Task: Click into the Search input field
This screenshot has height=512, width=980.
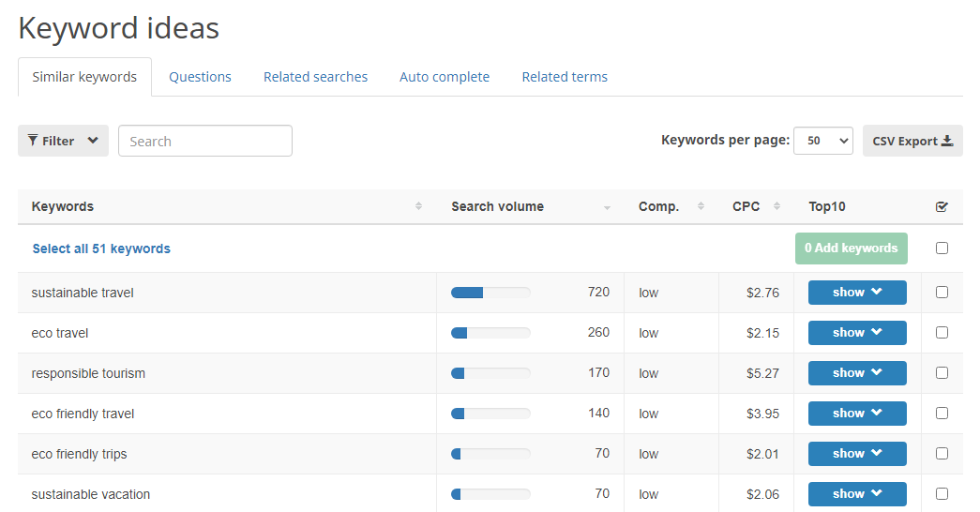Action: tap(205, 141)
